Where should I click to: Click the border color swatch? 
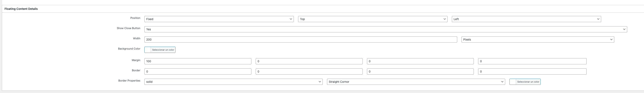point(513,82)
